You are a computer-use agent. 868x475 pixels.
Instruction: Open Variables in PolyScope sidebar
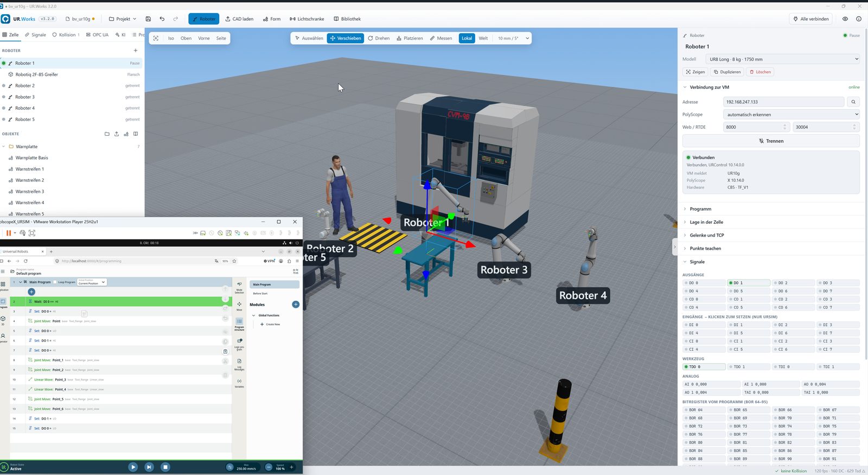click(239, 383)
